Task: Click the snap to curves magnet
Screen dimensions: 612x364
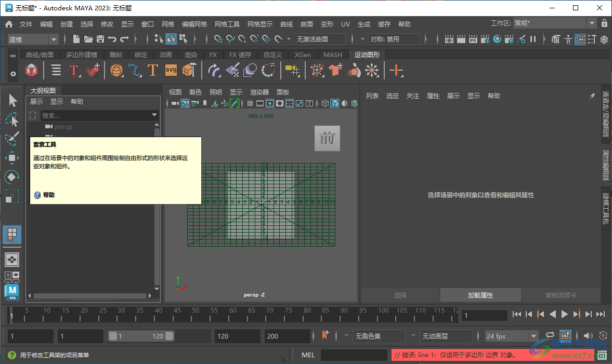Action: point(231,39)
